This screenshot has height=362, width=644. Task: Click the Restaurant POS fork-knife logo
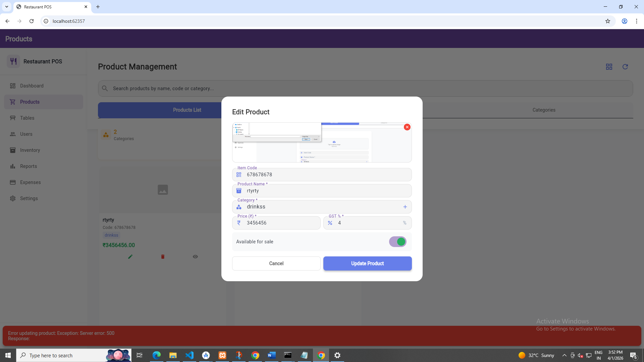pos(13,61)
